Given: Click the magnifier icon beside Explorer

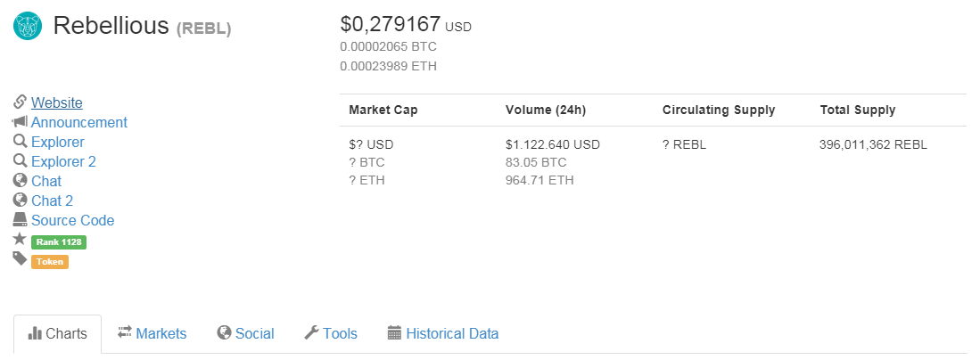Looking at the screenshot, I should coord(20,142).
